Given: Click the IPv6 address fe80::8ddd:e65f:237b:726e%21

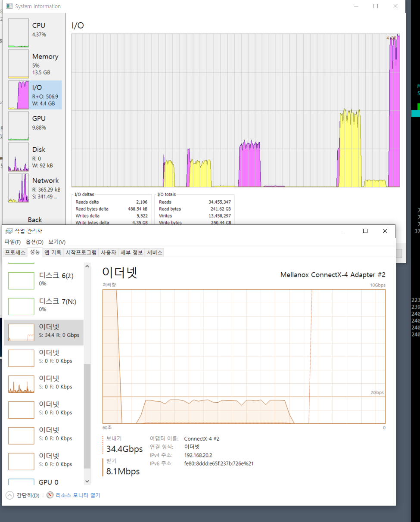Looking at the screenshot, I should [219, 463].
